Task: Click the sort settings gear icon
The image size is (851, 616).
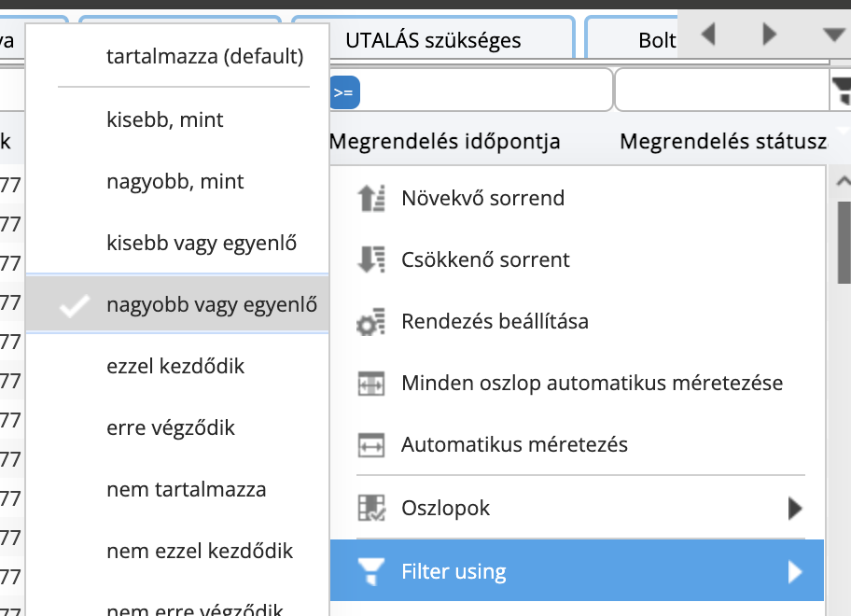Action: (371, 322)
